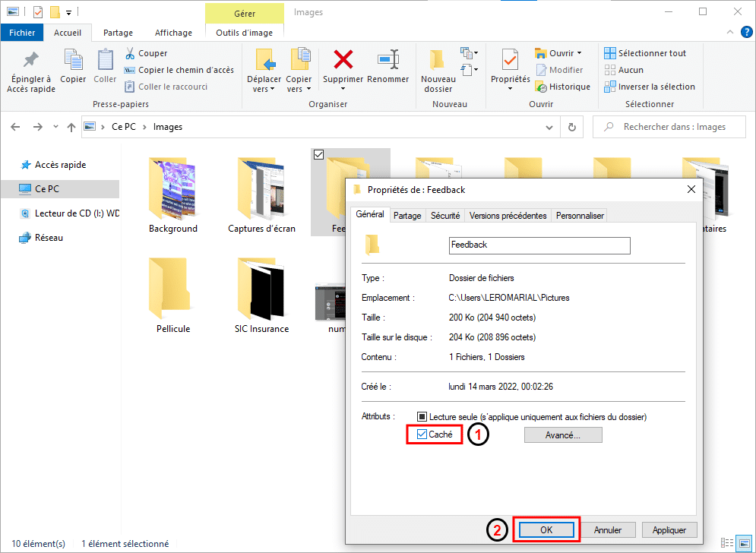Go back with the left arrow

15,127
